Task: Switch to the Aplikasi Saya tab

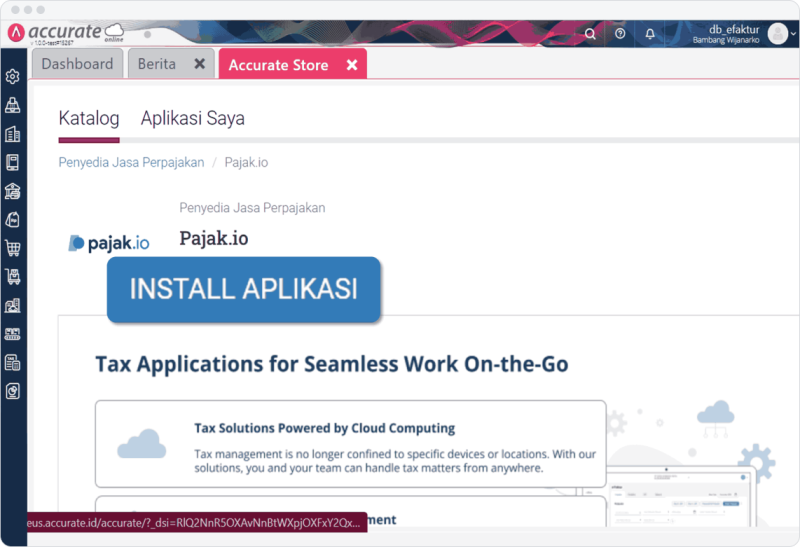Action: click(x=193, y=118)
